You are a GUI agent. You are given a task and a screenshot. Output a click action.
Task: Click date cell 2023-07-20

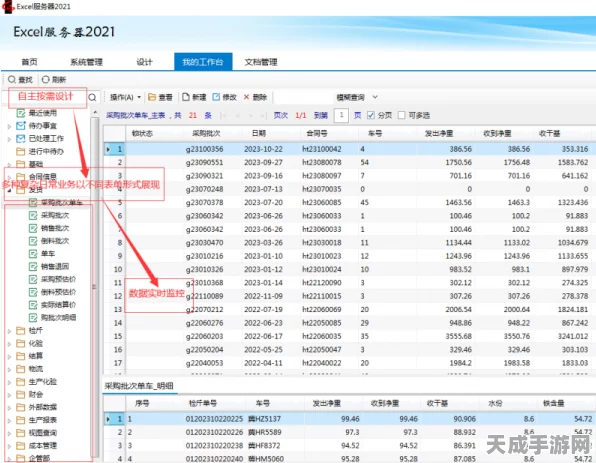(263, 203)
